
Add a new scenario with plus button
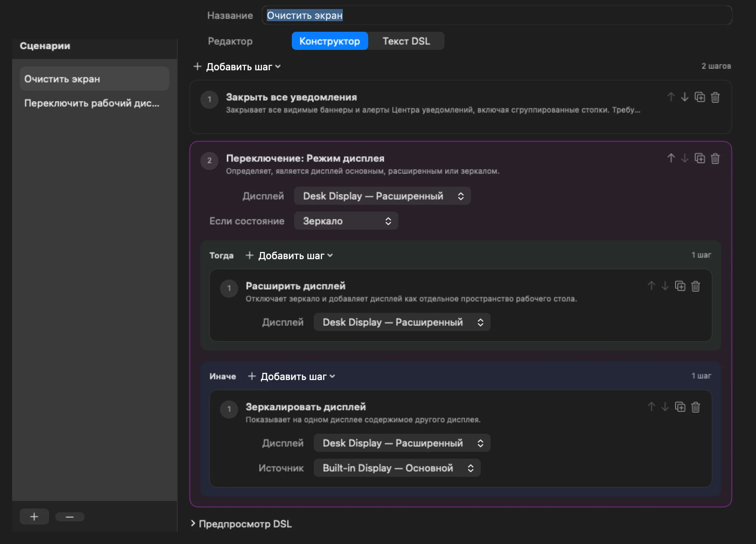[34, 516]
